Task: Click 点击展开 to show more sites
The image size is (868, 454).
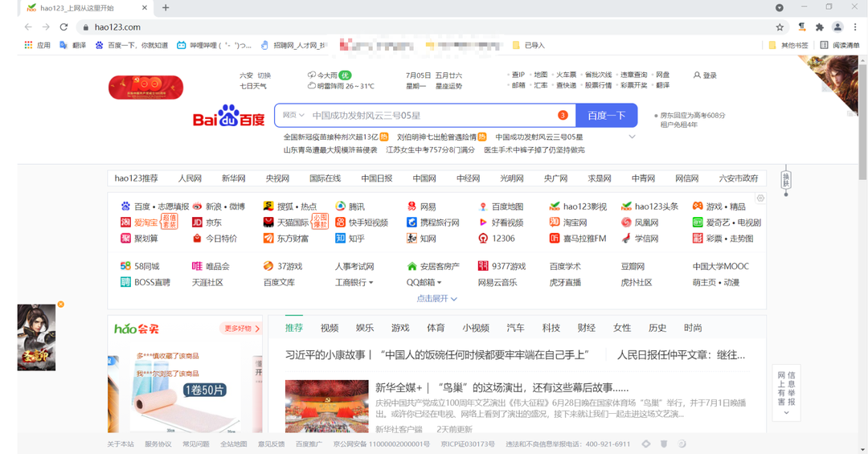Action: 436,298
